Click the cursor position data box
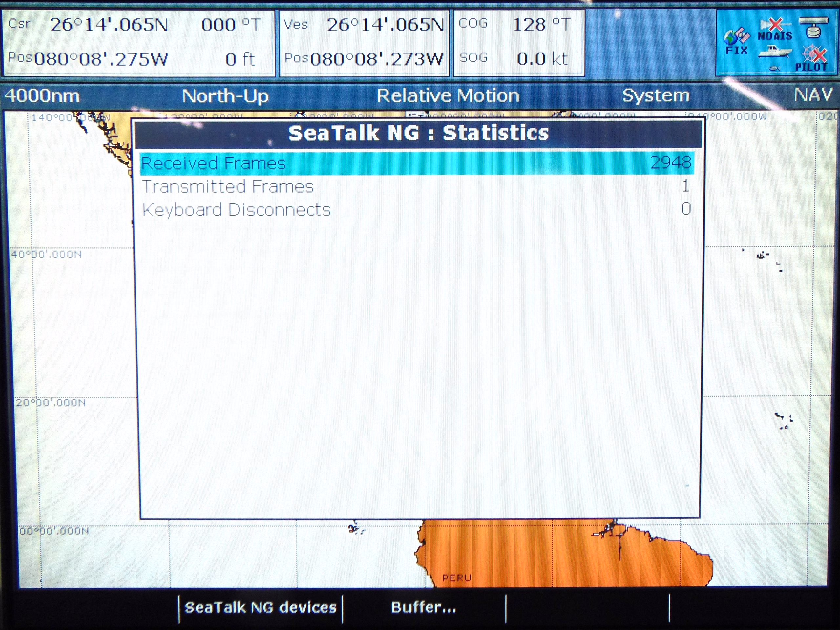The width and height of the screenshot is (840, 630). tap(139, 43)
